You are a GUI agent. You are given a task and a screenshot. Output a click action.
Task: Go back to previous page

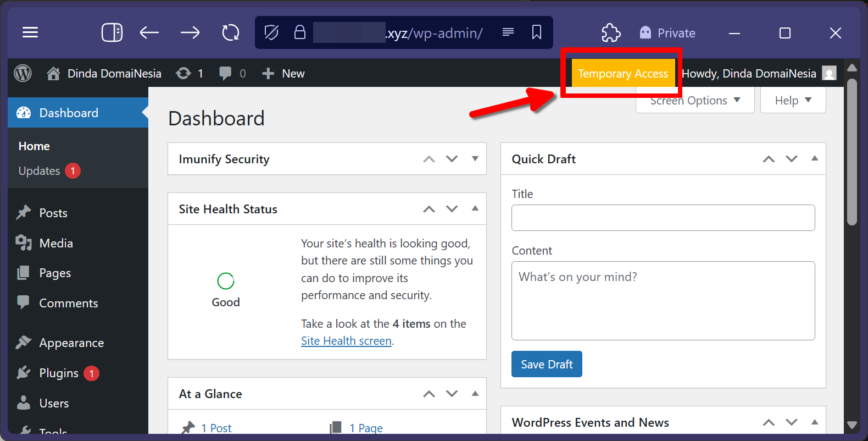[x=149, y=32]
